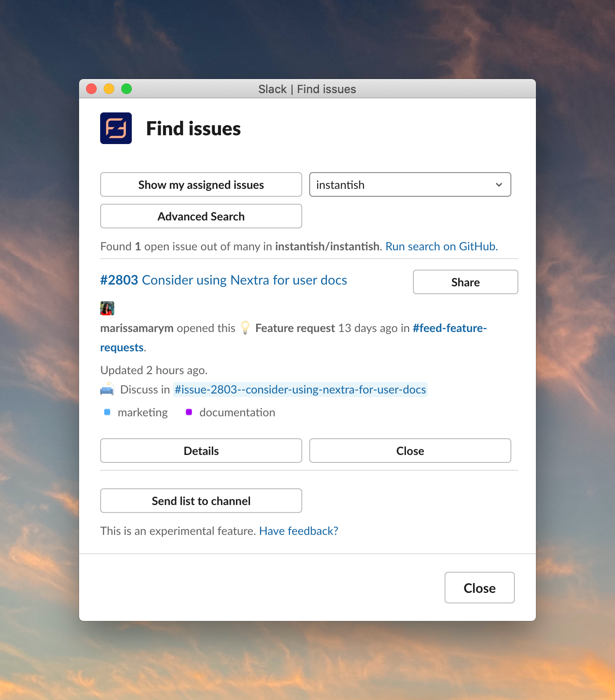Click the 'Slack | Find issues' title bar
This screenshot has height=700, width=615.
(307, 89)
